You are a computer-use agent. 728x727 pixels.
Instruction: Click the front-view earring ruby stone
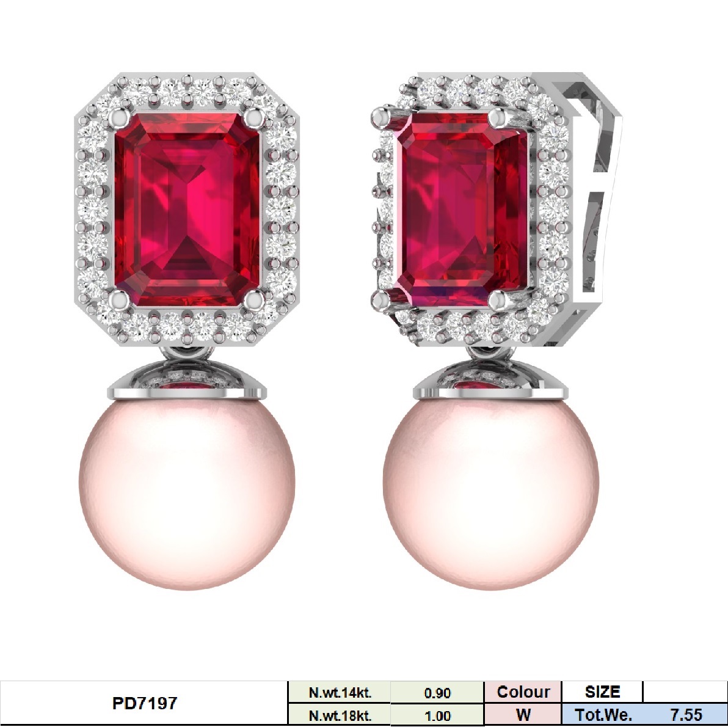(x=187, y=210)
